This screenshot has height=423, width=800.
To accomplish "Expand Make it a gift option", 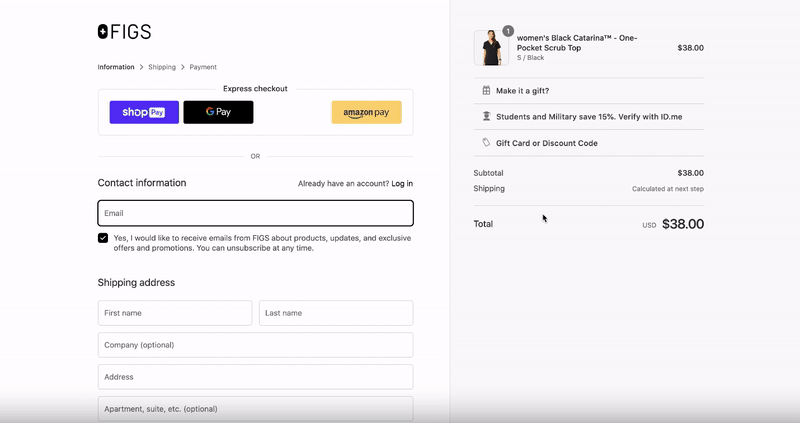I will pos(589,91).
